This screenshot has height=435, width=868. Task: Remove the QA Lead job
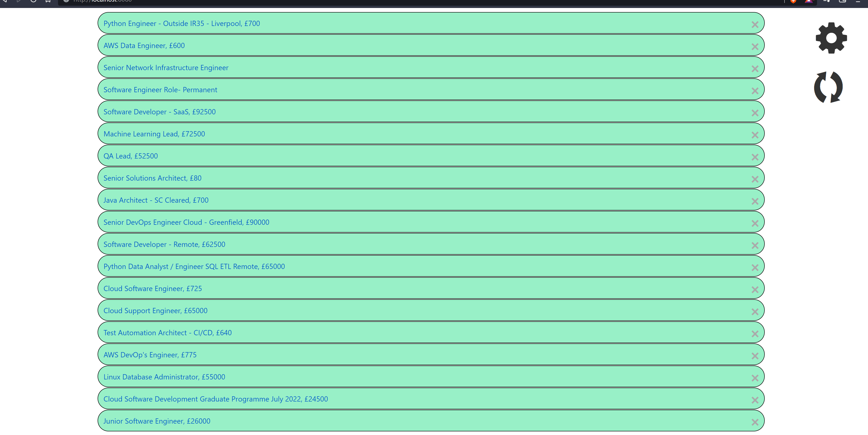click(755, 157)
